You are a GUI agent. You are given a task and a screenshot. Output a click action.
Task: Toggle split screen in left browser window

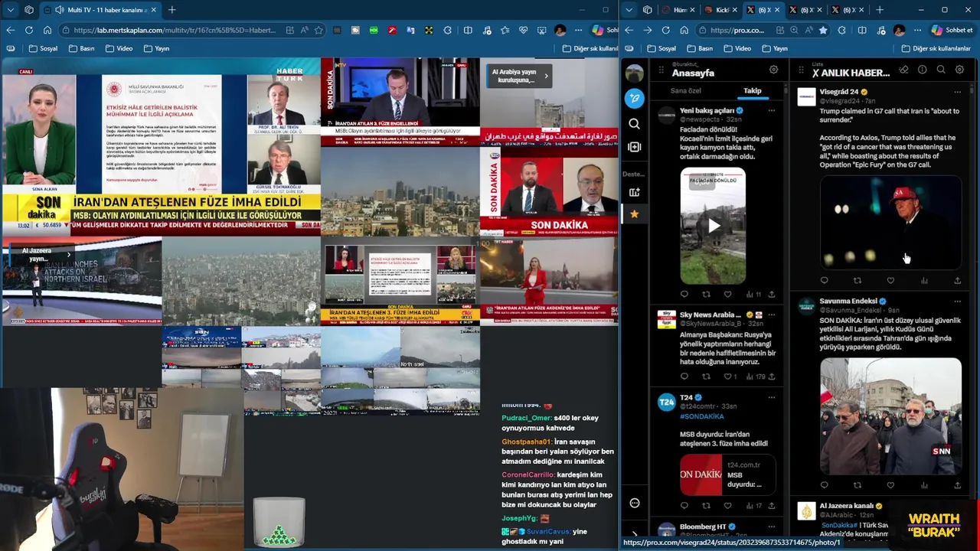468,30
